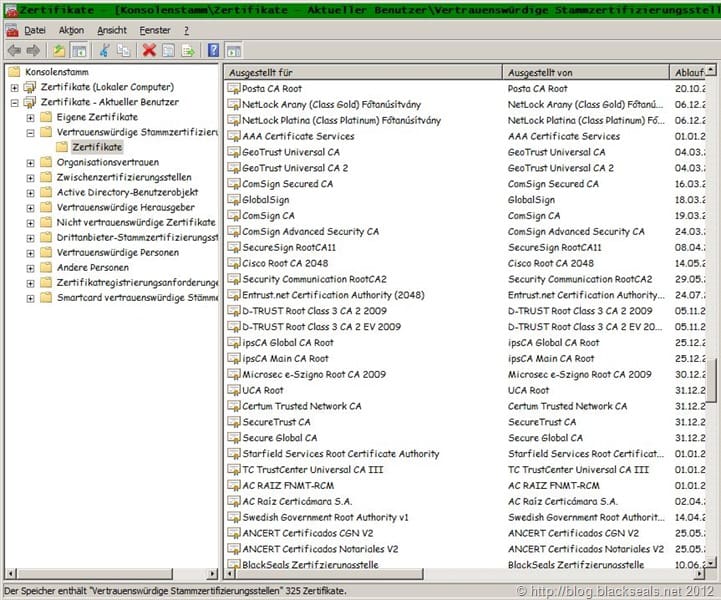Expand Smartcard vertrauenswürdige Stämme node
721x600 pixels.
coord(30,298)
